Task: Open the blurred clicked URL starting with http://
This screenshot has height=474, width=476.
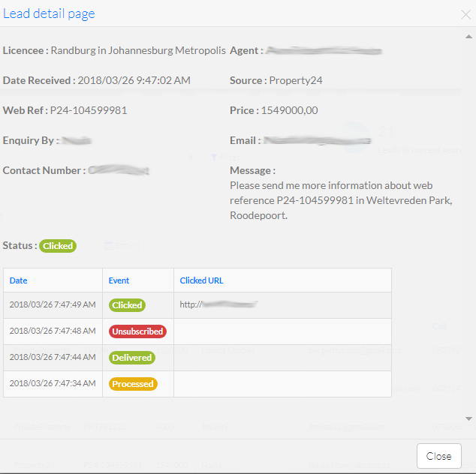Action: coord(218,305)
